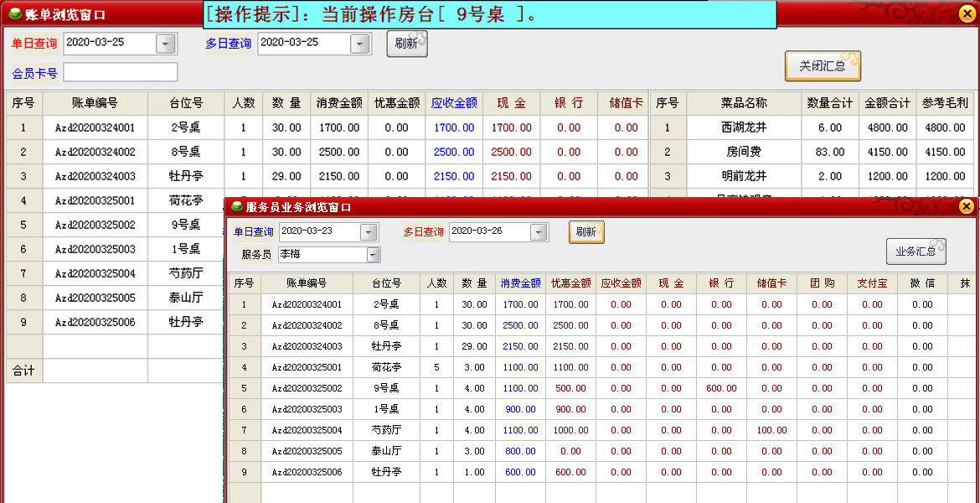Click the green icon of 服务员业务浏览窗口 title bar
The width and height of the screenshot is (980, 503).
pos(238,206)
